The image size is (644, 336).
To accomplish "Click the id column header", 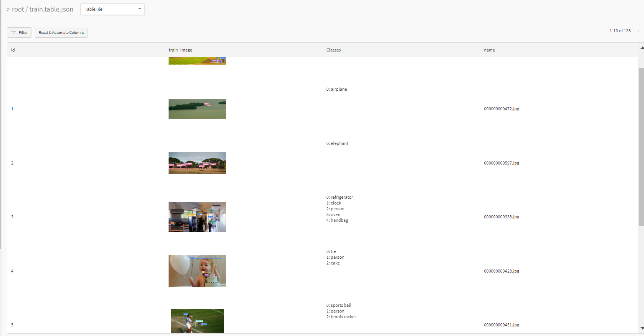I will [x=13, y=50].
